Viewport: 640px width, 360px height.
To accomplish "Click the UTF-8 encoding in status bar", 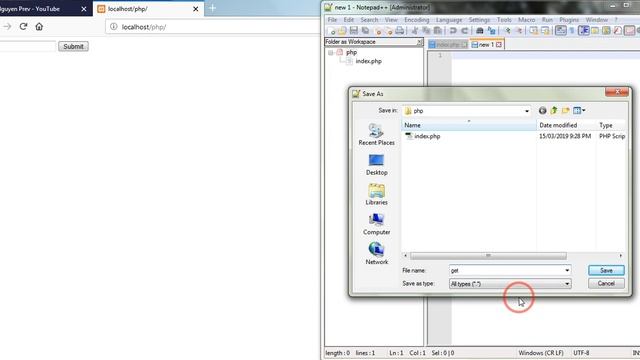I will (581, 353).
